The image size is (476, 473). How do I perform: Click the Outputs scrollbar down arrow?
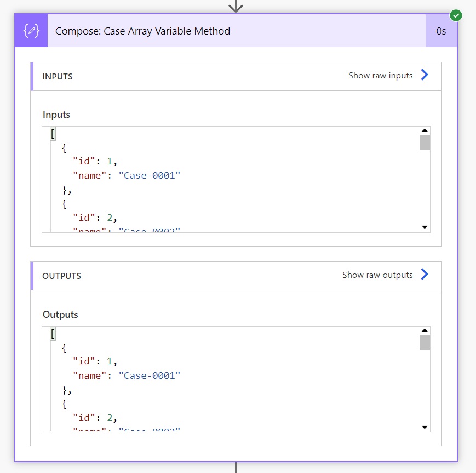tap(425, 427)
